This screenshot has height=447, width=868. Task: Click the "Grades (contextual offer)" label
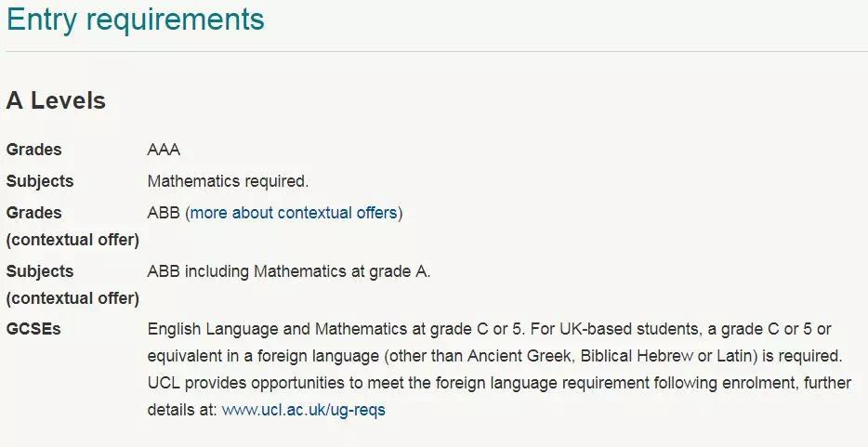72,226
